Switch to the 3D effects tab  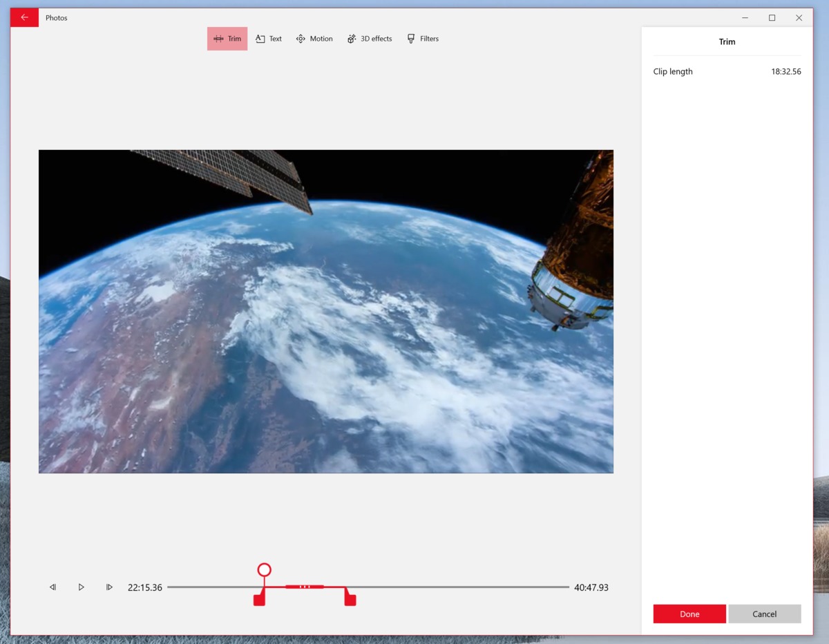[370, 39]
